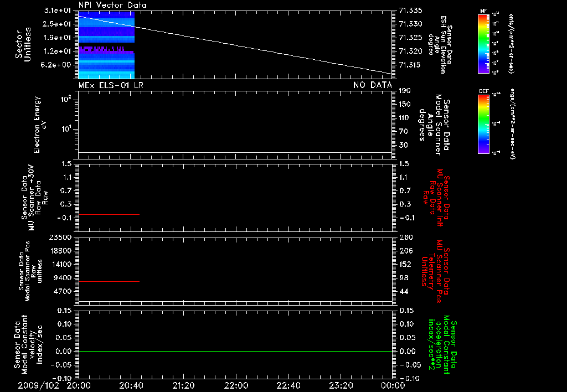567x392 pixels.
Task: Click the 23500 scanner position tick
Action: click(60, 237)
